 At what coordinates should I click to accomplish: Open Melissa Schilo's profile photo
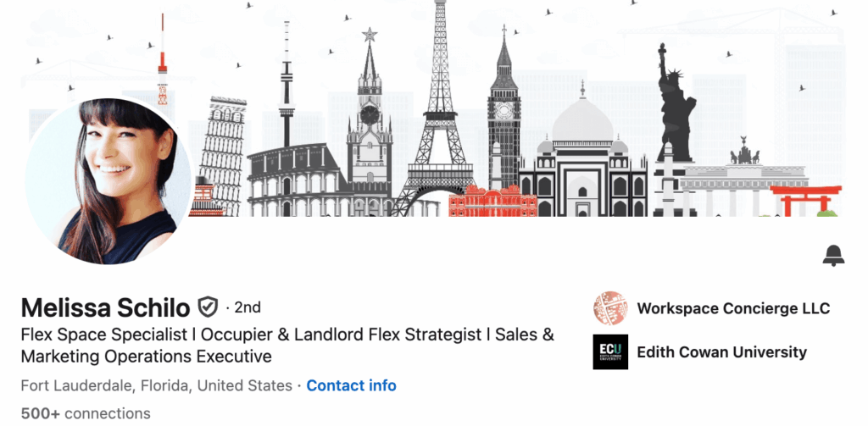pos(108,180)
